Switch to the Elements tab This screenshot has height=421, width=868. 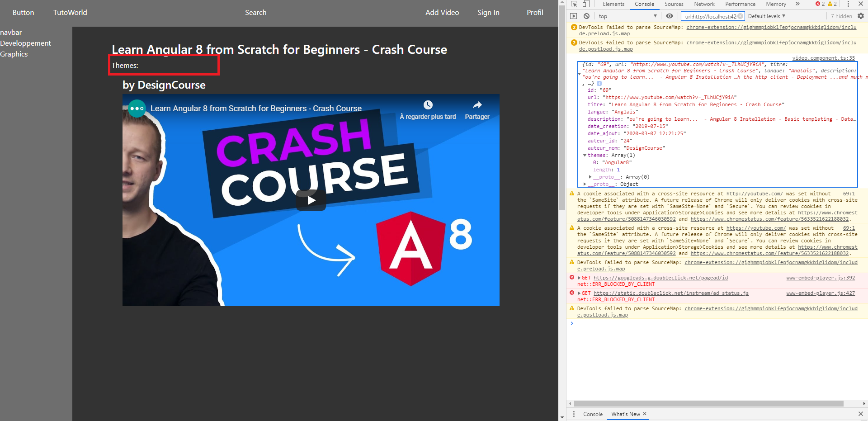pos(613,4)
